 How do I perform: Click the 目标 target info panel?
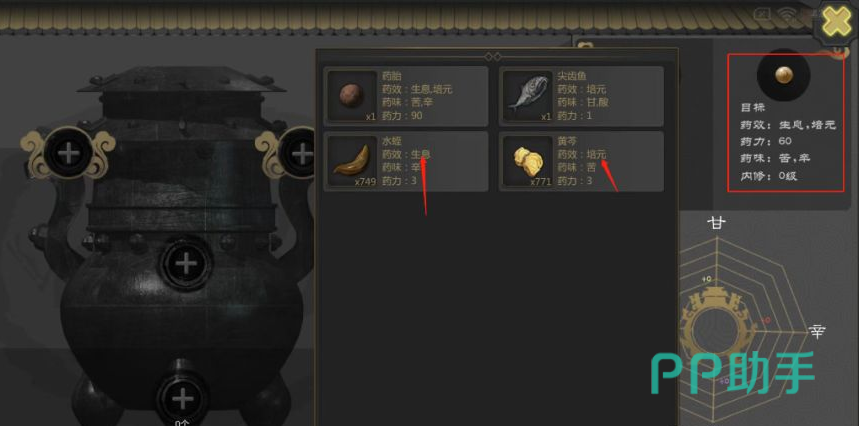click(x=786, y=123)
